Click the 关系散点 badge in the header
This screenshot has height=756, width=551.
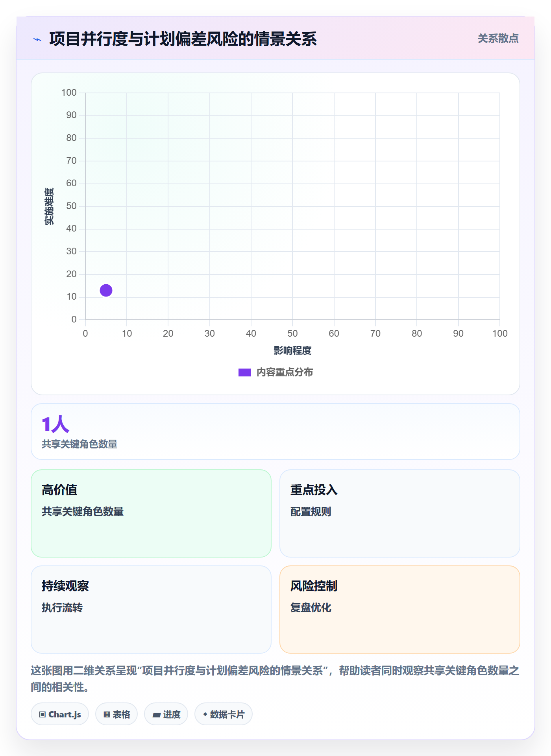pos(498,38)
